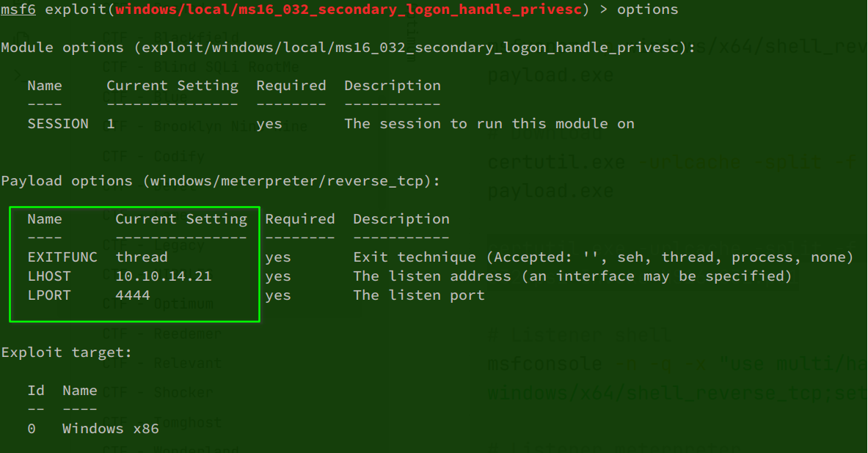The width and height of the screenshot is (868, 453).
Task: Click the LHOST value 10.10.14.21
Action: coord(164,276)
